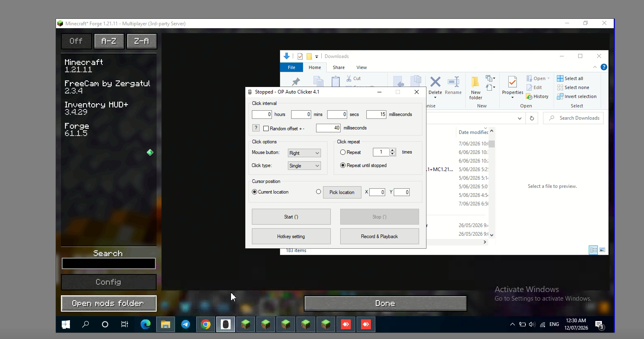Image resolution: width=644 pixels, height=339 pixels.
Task: Click the Pin to Quick access icon
Action: (296, 82)
